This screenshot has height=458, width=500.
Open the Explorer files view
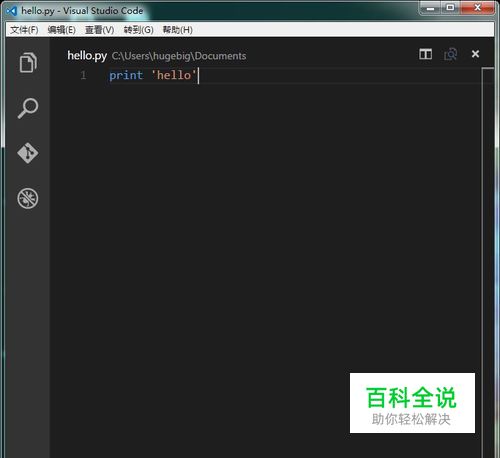pos(28,62)
